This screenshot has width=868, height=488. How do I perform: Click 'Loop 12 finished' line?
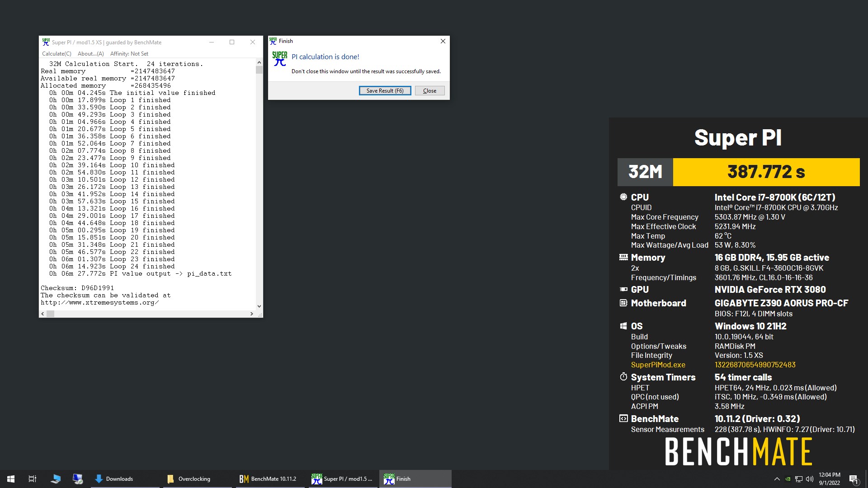point(112,180)
